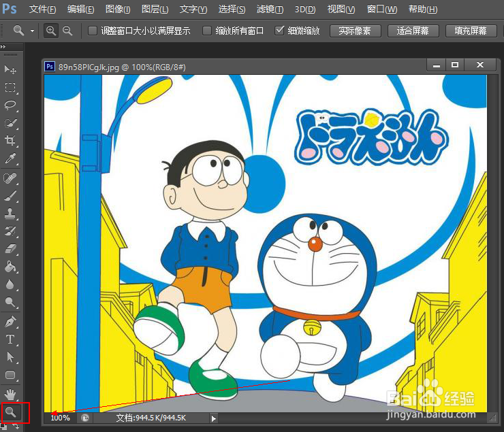
Task: Select the Paint Bucket tool
Action: pos(10,267)
